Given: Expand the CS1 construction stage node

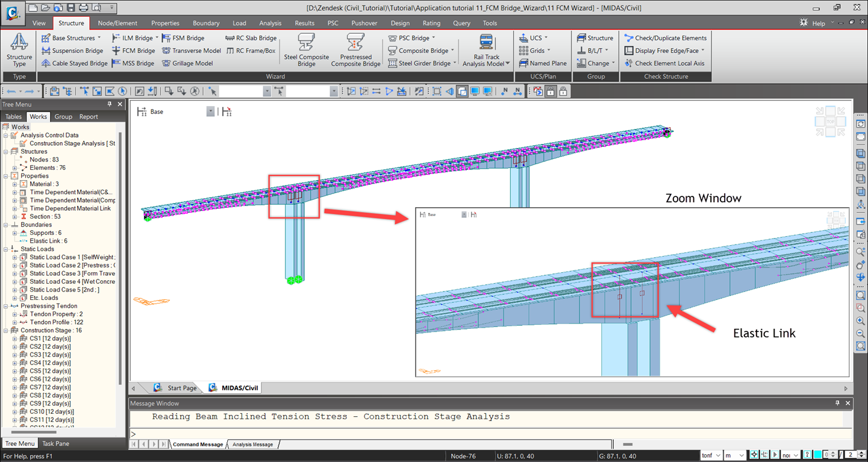Looking at the screenshot, I should 14,339.
